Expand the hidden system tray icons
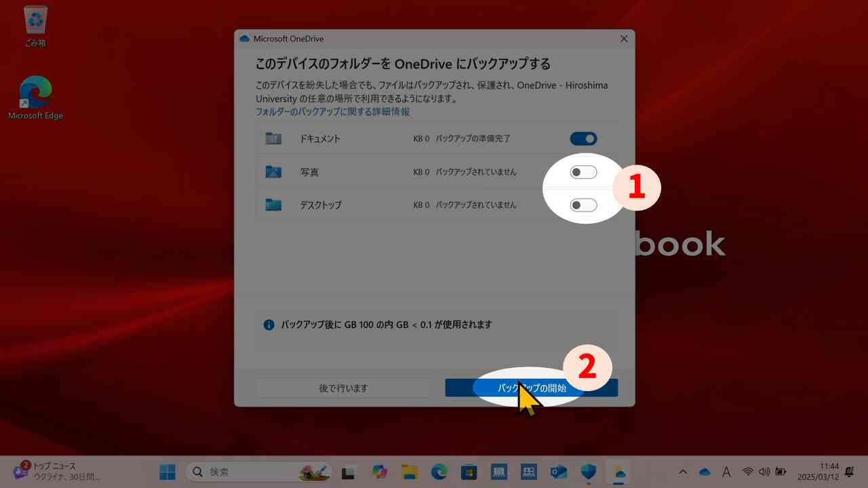Viewport: 868px width, 488px height. click(683, 471)
